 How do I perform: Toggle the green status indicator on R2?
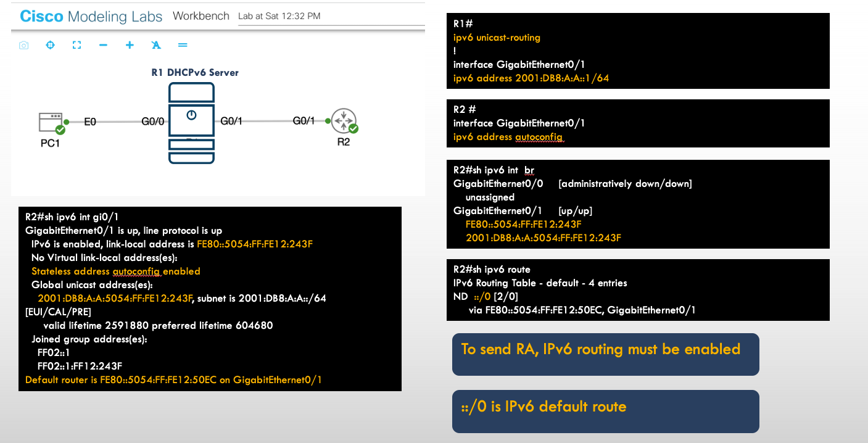point(353,129)
